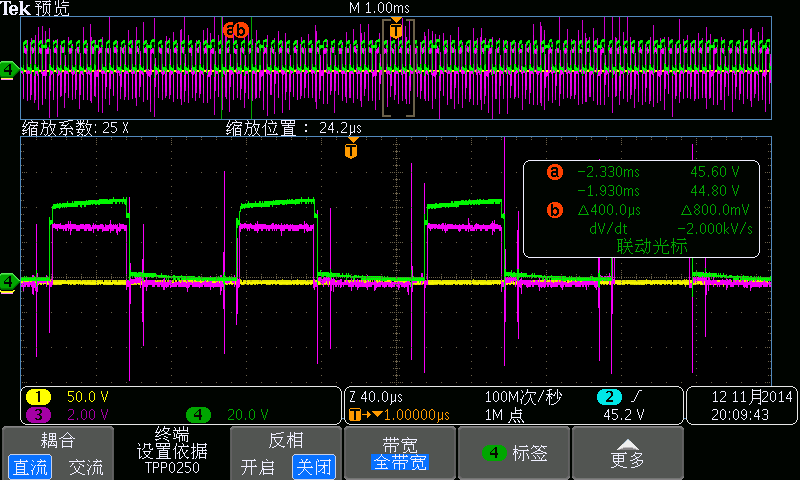This screenshot has height=480, width=800.
Task: Click the Δ400.0µs delta time
Action: [609, 210]
